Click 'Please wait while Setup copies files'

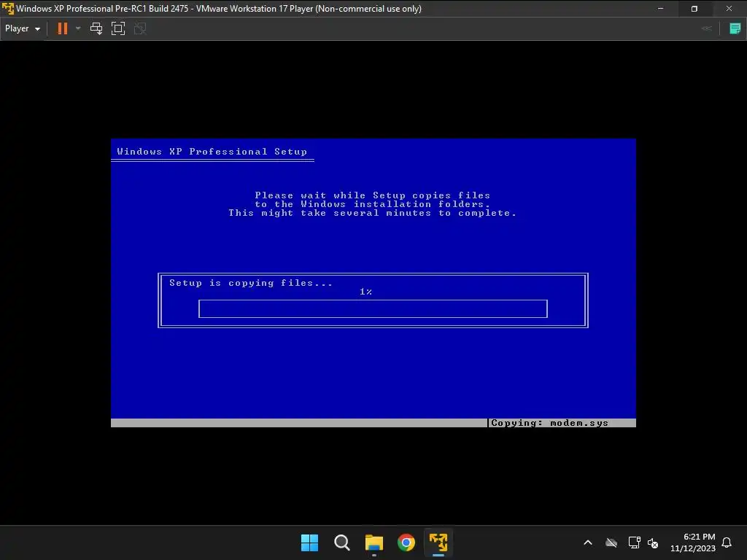tap(373, 195)
